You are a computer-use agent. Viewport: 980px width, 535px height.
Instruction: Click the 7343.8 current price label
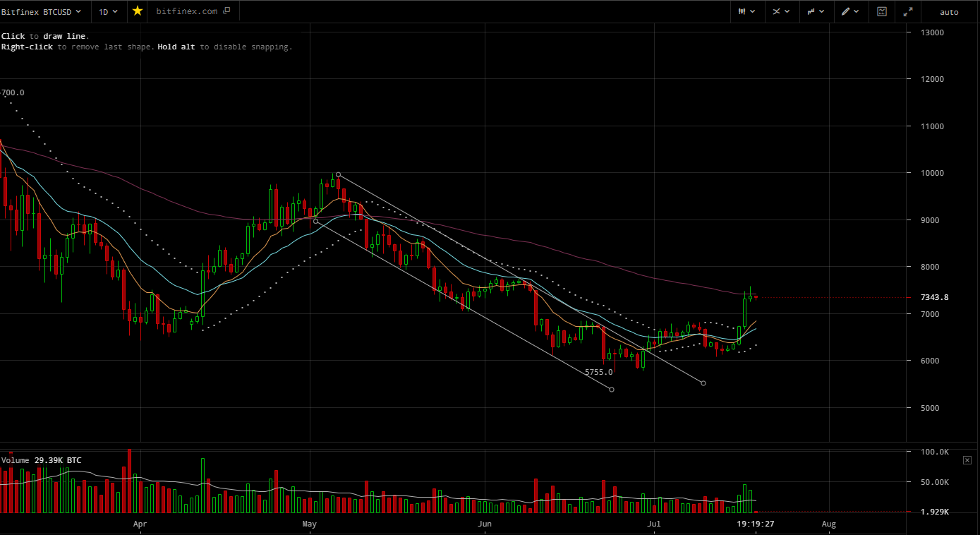coord(934,297)
